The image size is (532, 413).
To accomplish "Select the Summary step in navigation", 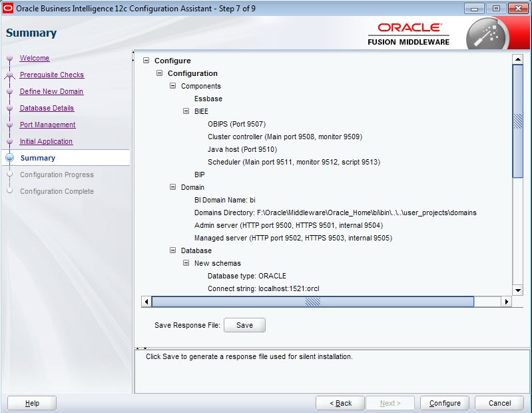I will point(38,158).
